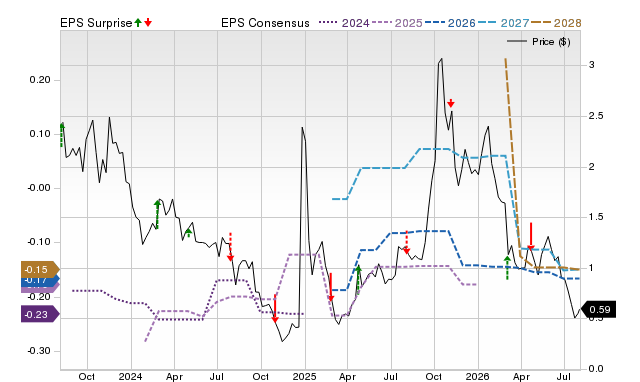Click the red surprise arrow beside the price peak near 3
This screenshot has height=382, width=640.
click(x=451, y=103)
